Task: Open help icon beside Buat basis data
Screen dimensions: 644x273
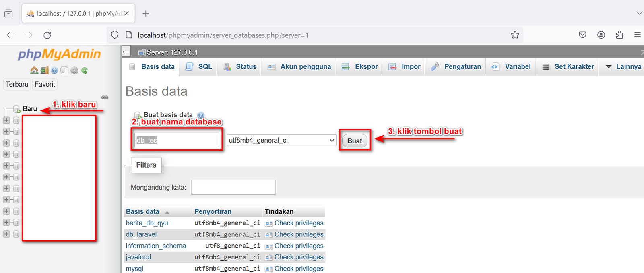Action: 201,115
